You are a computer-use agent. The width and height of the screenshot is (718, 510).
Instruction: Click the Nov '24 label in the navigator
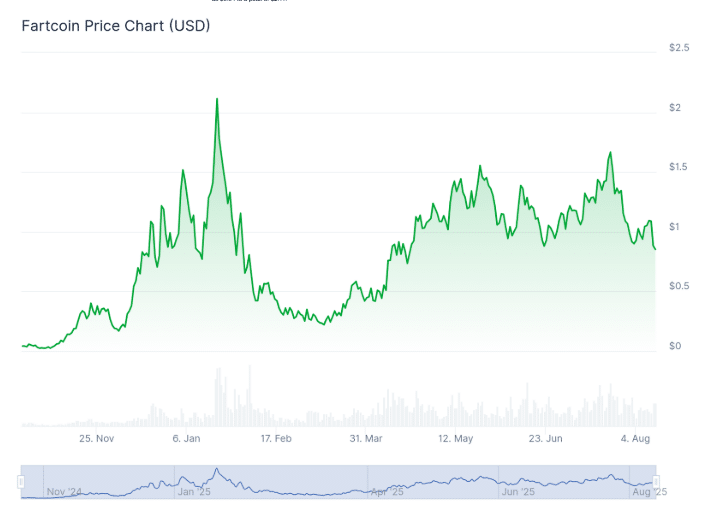(64, 492)
